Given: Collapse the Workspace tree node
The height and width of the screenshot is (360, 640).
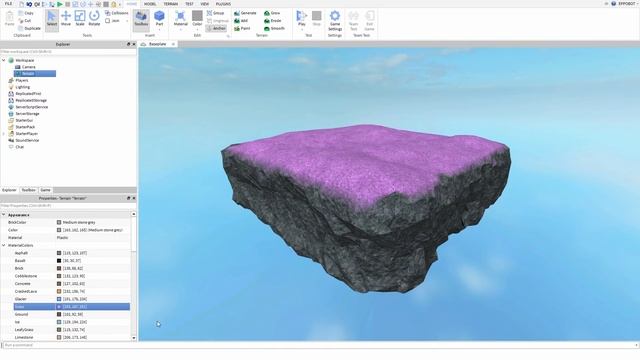Looking at the screenshot, I should (4, 60).
